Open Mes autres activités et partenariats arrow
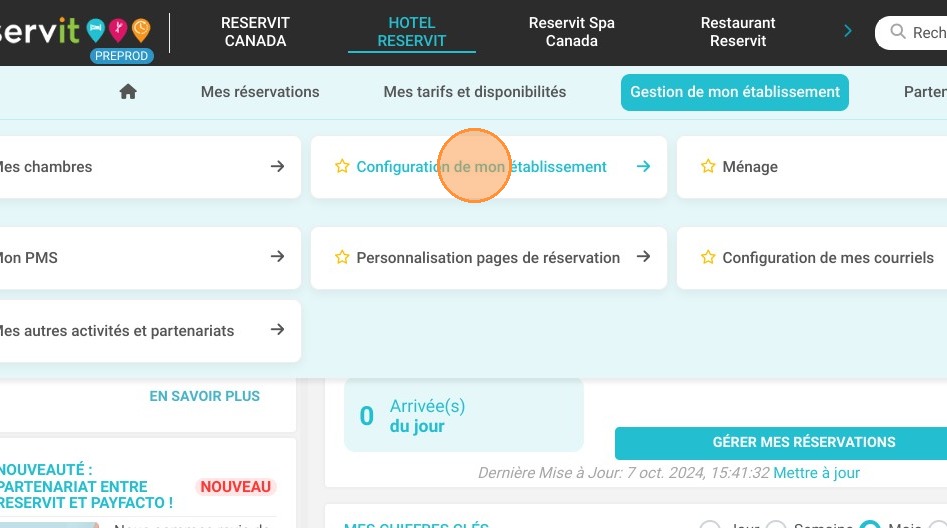Screen dimensions: 947x528 (278, 331)
